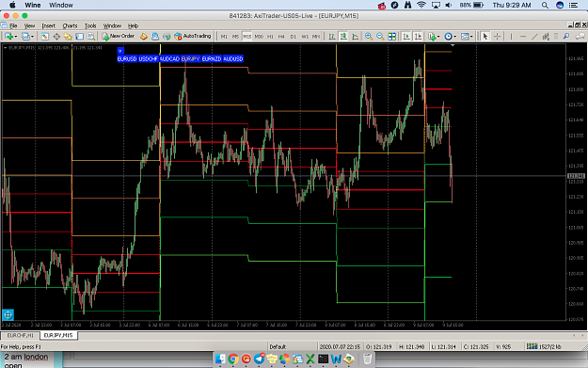Select the trendline drawing tool
This screenshot has width=588, height=368.
coord(534,37)
